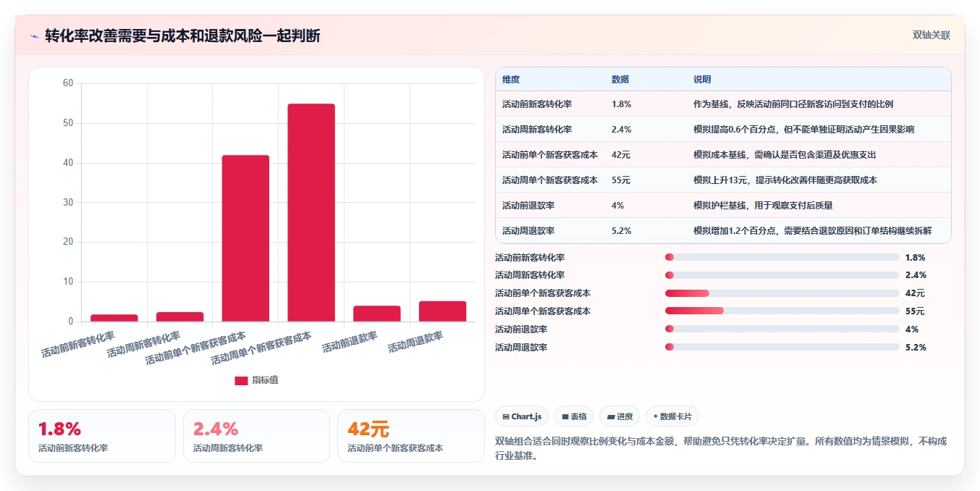
Task: Click the 活动周退款率 progress bar
Action: point(782,348)
